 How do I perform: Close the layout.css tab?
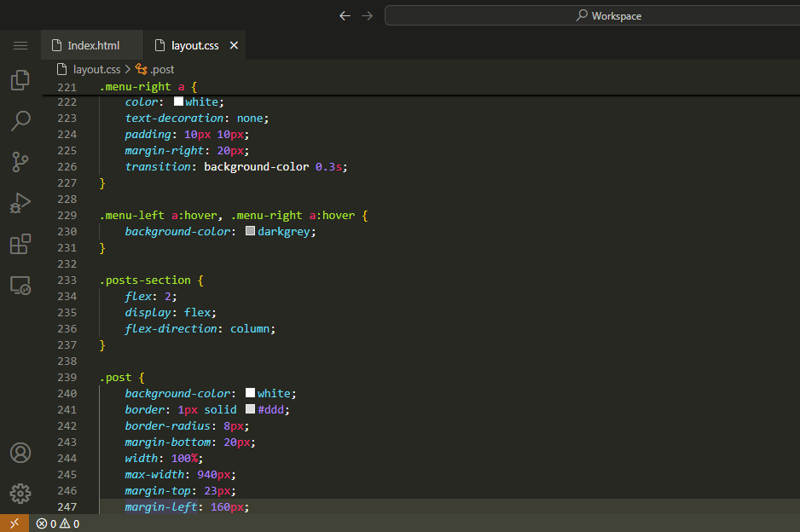coord(235,45)
